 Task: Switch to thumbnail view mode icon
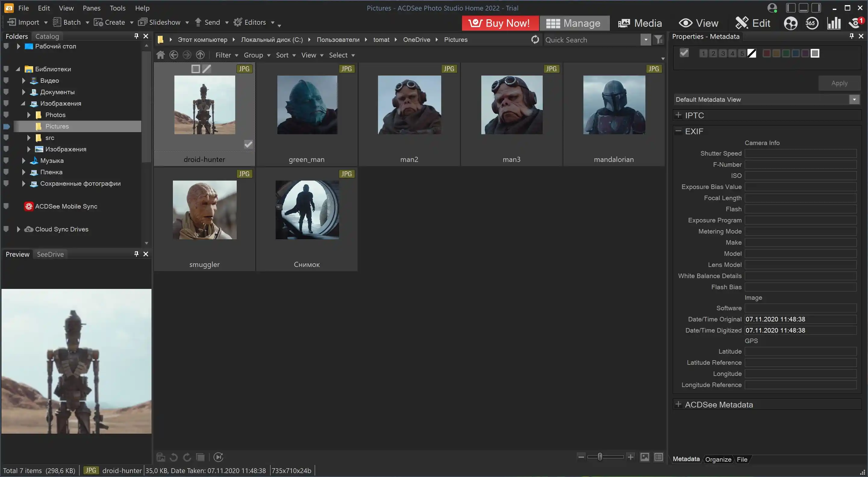[645, 457]
